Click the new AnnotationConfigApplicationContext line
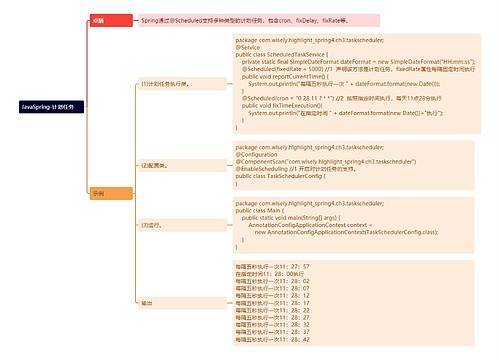This screenshot has width=500, height=360. coord(346,232)
